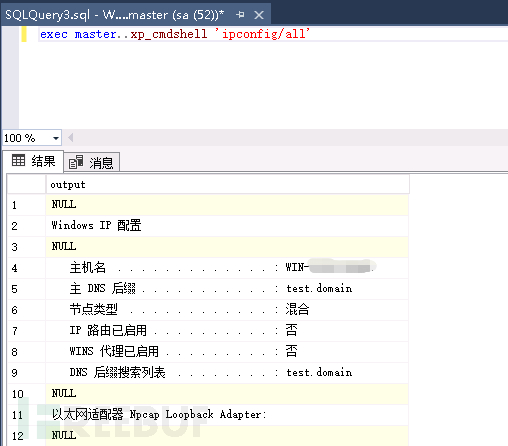Select row 2 header in results grid
This screenshot has width=508, height=446.
click(x=27, y=226)
